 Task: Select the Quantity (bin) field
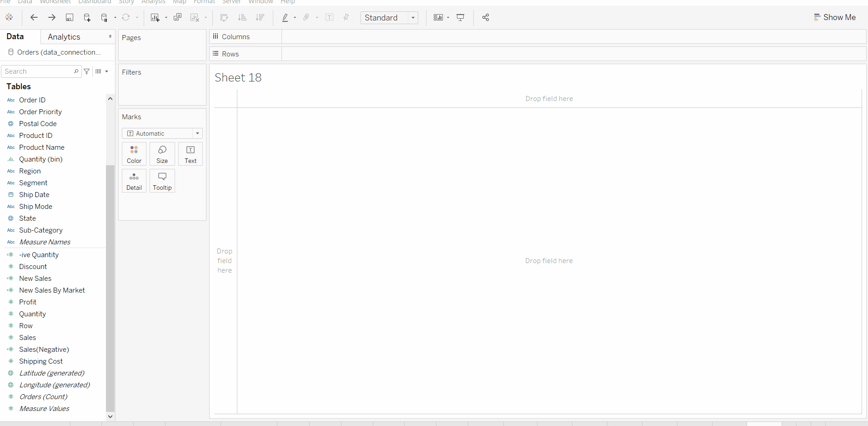point(41,159)
